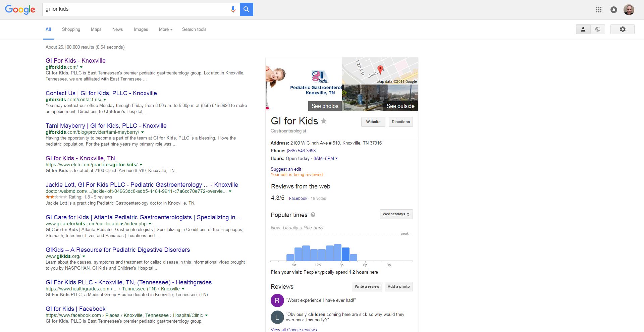Expand options arrow beside doctor.webmd.com URL

230,191
